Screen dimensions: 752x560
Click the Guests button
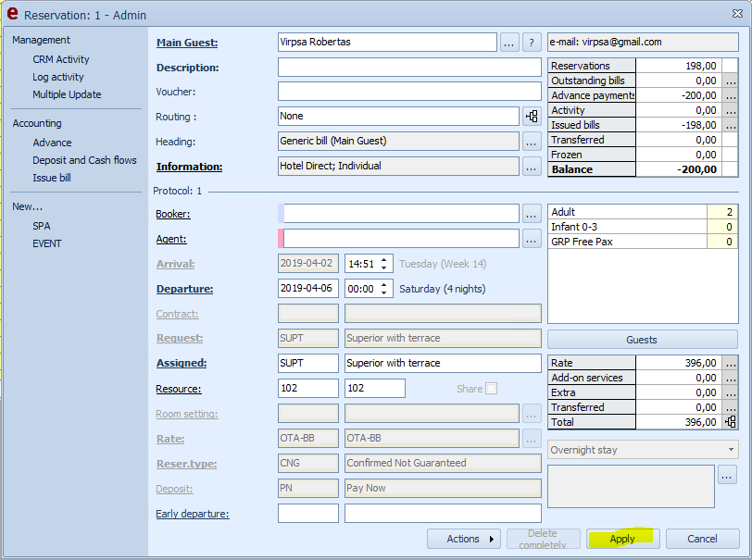click(x=642, y=340)
